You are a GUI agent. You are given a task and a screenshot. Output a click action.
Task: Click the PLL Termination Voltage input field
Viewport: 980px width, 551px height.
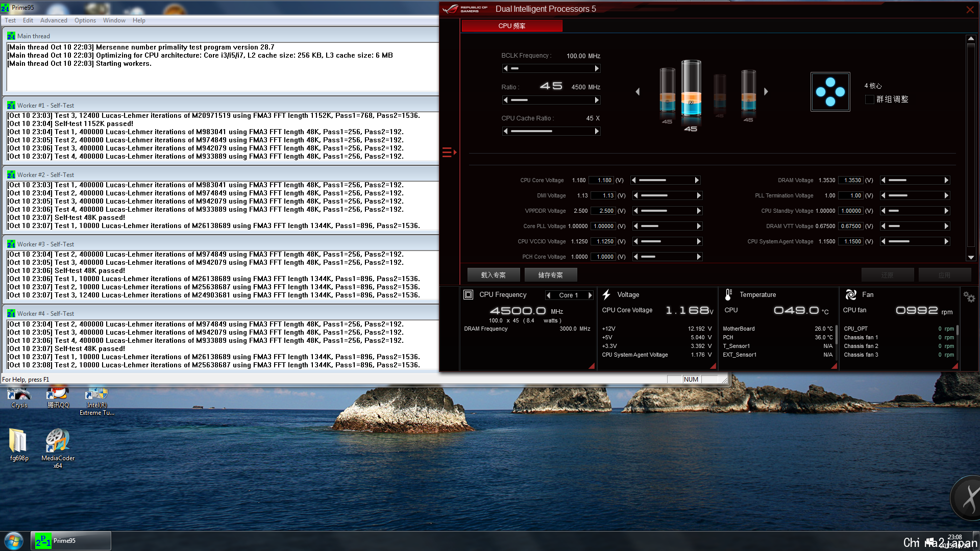point(851,195)
